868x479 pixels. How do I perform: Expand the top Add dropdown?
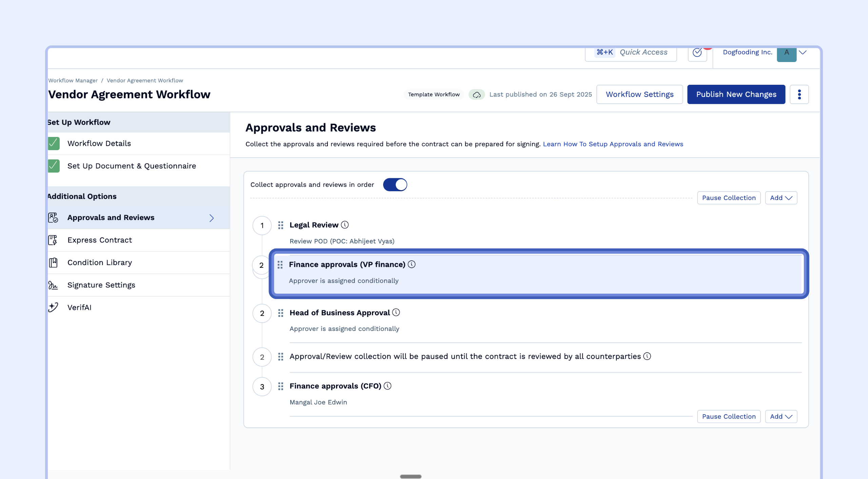click(781, 198)
